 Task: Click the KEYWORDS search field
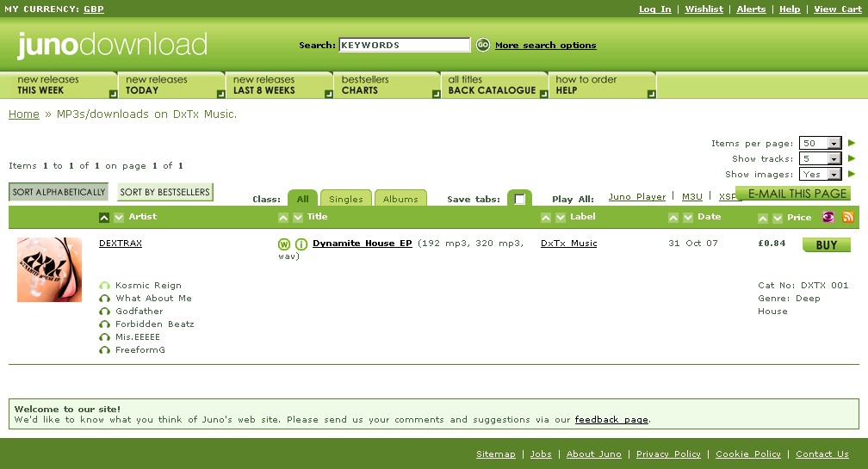tap(405, 45)
